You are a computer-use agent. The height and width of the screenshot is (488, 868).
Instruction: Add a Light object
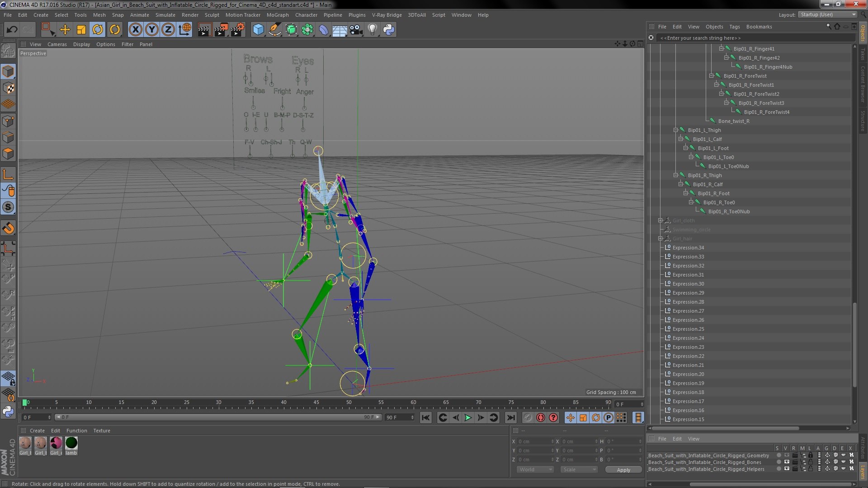373,30
